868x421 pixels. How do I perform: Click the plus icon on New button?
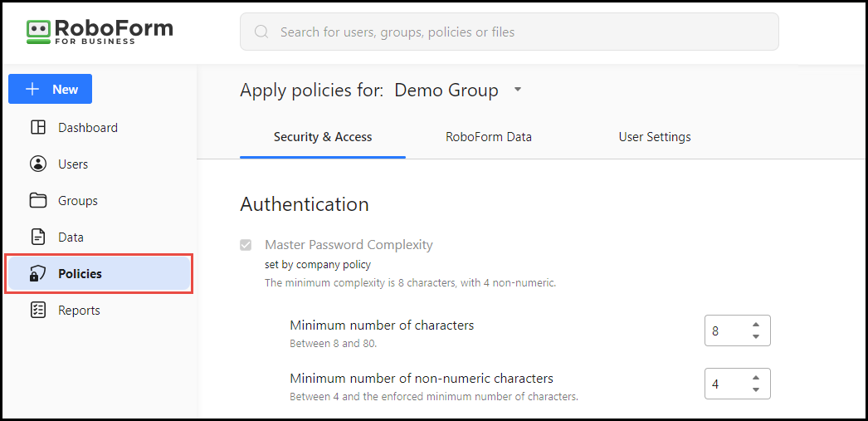(33, 89)
